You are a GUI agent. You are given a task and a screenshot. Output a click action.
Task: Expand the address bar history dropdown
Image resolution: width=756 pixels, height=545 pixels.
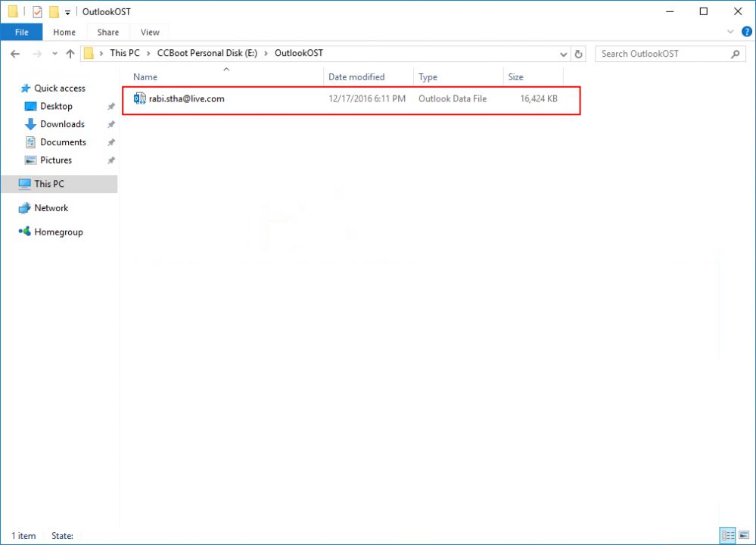(563, 54)
